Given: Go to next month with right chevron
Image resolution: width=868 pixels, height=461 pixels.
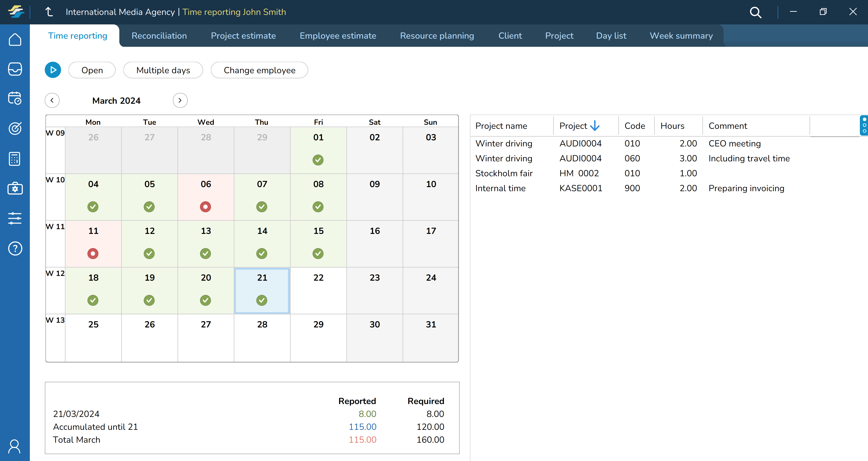Looking at the screenshot, I should click(x=180, y=100).
